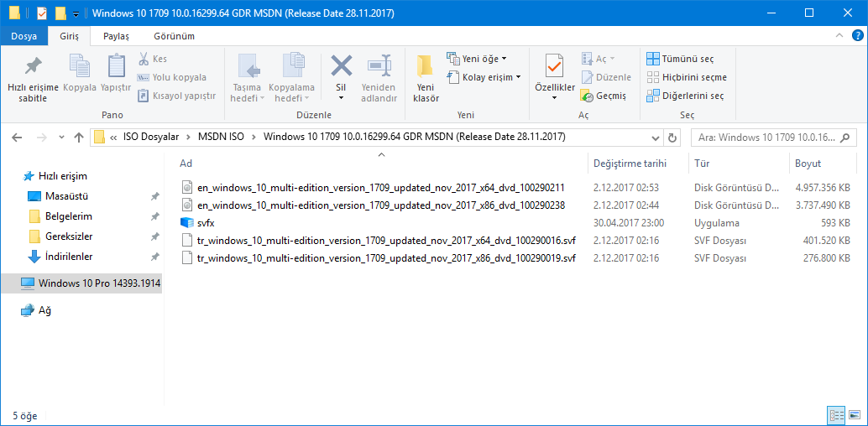Viewport: 868px width, 426px height.
Task: Select Yolu kopyala in the ribbon
Action: [171, 77]
